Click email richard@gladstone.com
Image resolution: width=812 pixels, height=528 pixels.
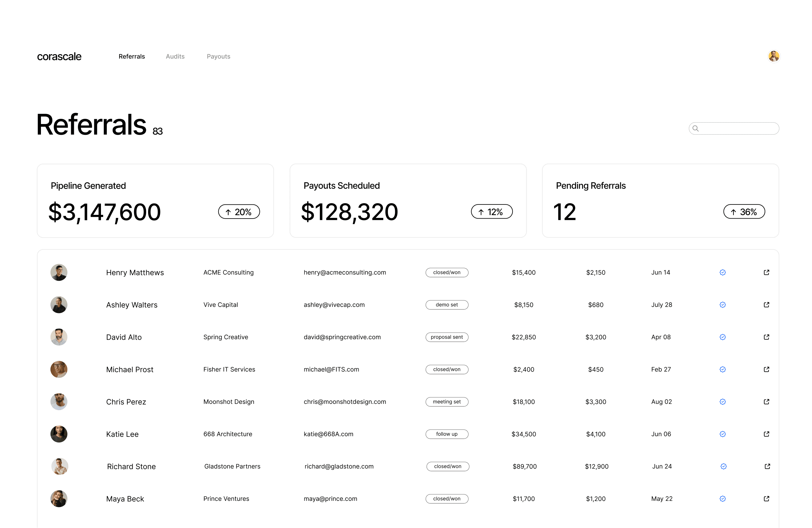[339, 466]
